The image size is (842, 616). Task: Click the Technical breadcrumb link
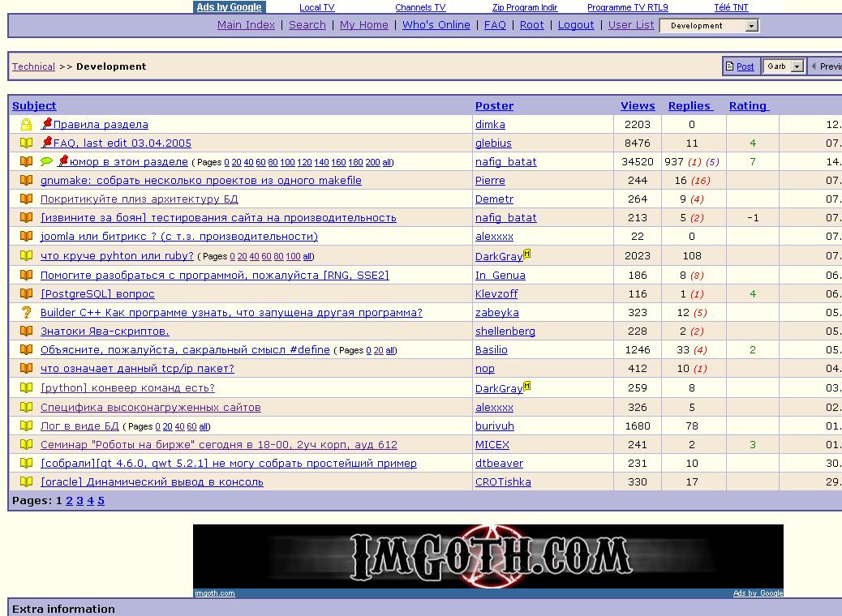coord(33,66)
